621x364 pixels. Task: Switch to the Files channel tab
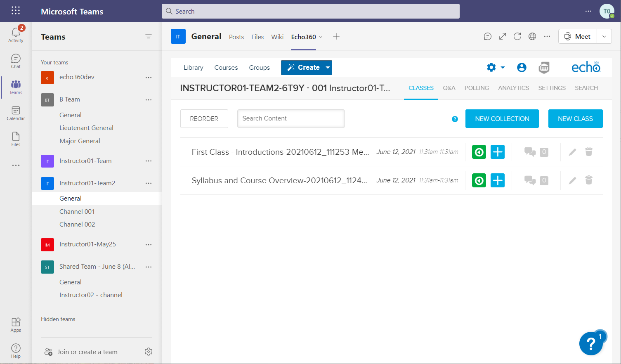coord(257,37)
